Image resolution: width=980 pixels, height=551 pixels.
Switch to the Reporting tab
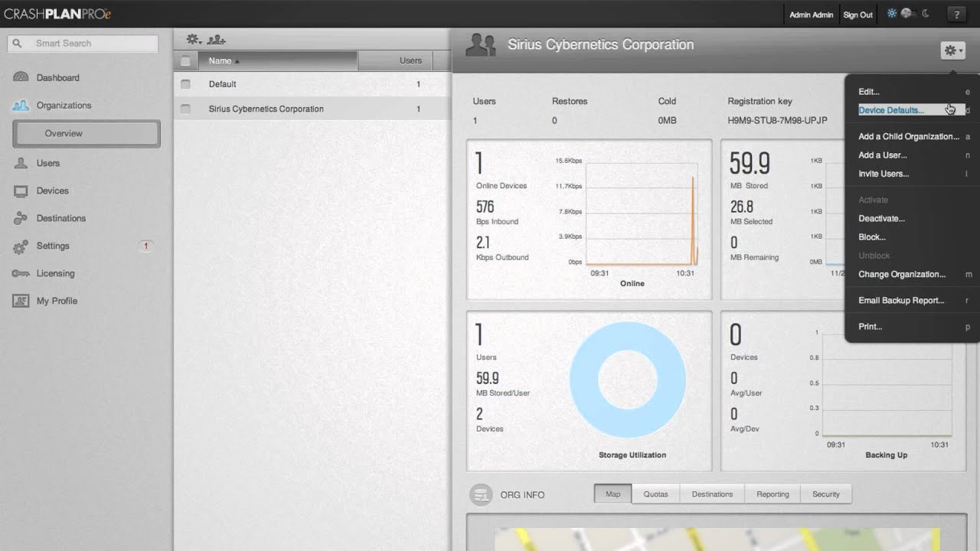click(773, 494)
